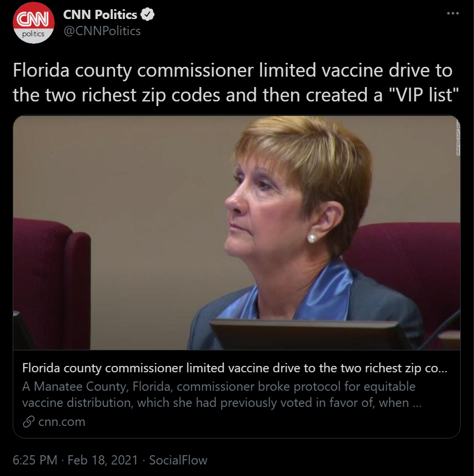This screenshot has width=474, height=476.
Task: Click the "politics" word inside the avatar
Action: tap(33, 33)
